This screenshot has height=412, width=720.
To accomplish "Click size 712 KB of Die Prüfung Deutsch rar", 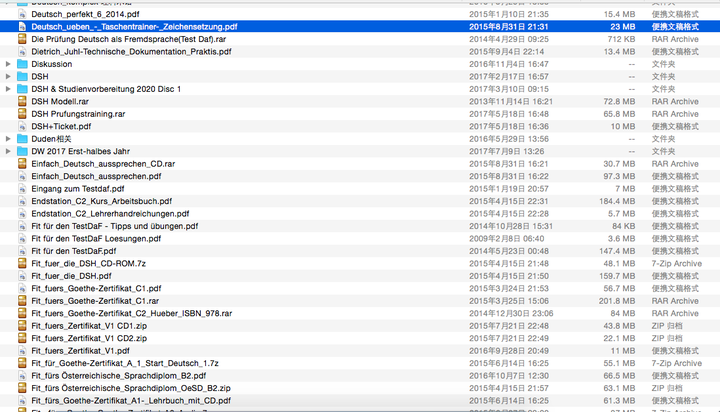I will pos(621,39).
